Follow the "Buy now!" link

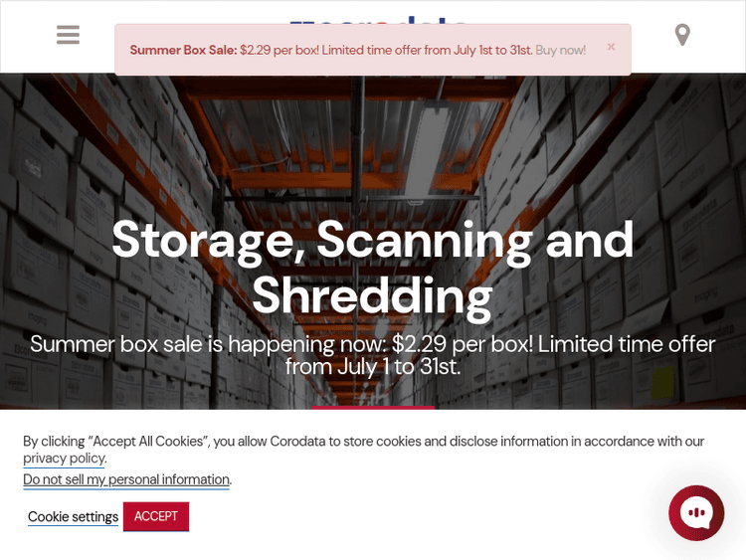pyautogui.click(x=561, y=50)
